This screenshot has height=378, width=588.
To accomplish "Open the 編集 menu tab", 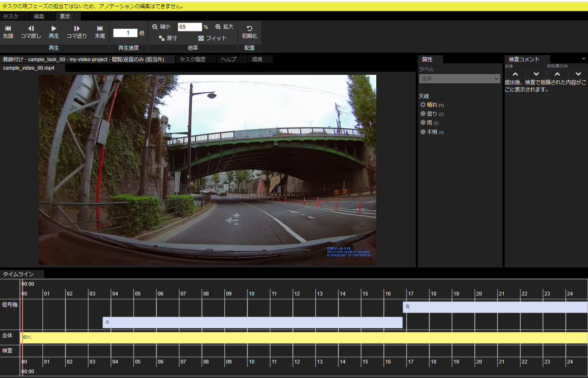I will (39, 16).
